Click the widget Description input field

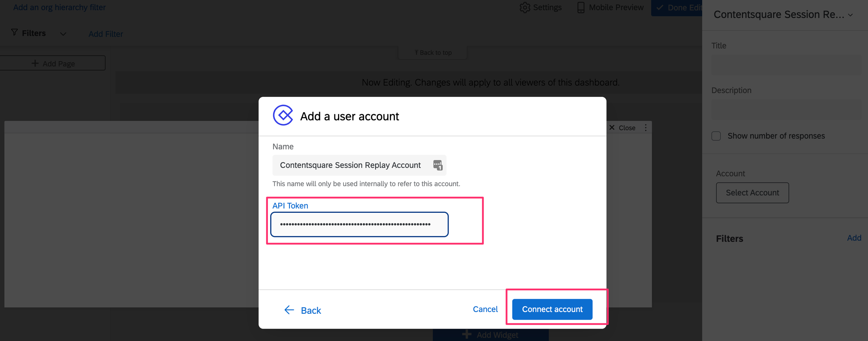point(786,110)
